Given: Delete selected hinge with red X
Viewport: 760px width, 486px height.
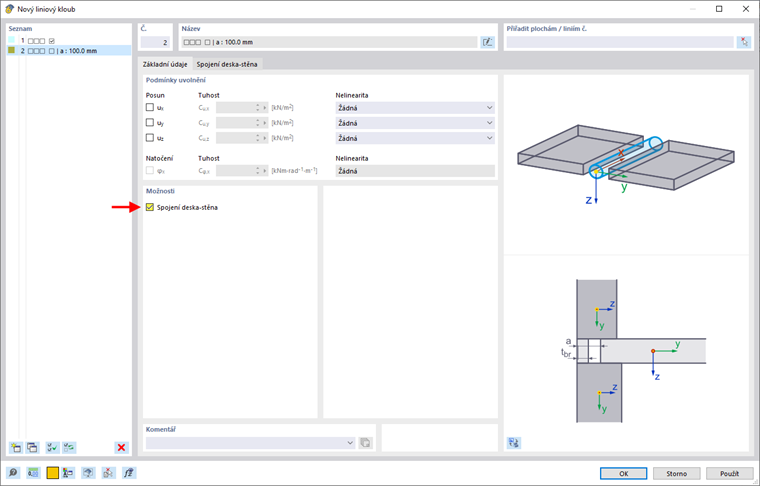Looking at the screenshot, I should coord(121,447).
